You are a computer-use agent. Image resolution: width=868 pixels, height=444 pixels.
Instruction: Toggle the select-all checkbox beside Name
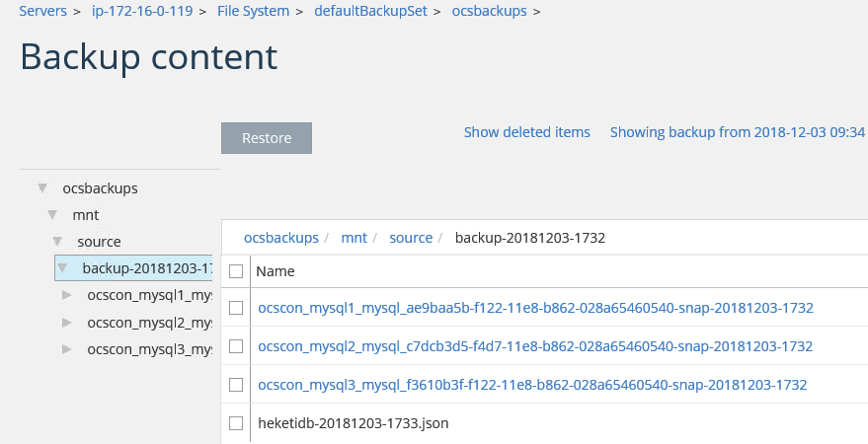coord(236,270)
